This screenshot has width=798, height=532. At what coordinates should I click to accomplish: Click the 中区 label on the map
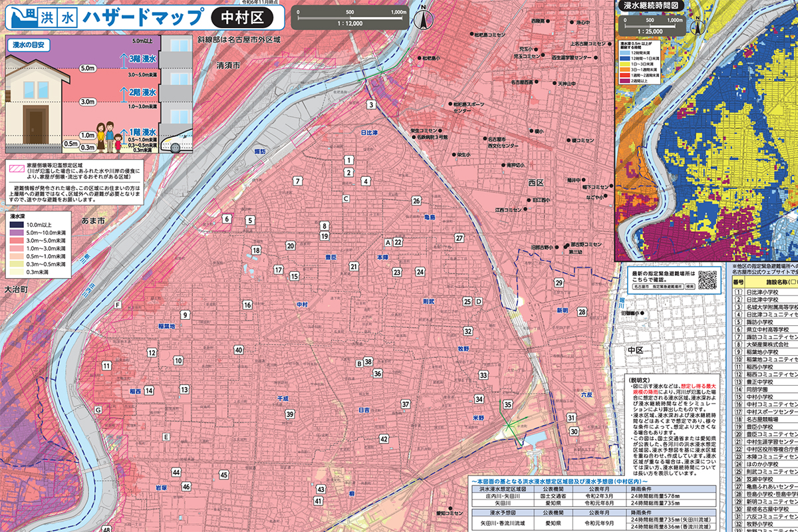pos(636,349)
